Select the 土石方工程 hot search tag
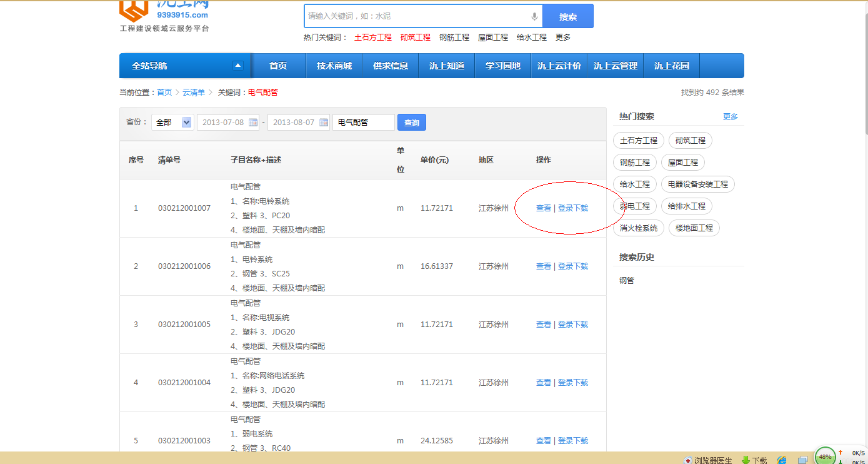The height and width of the screenshot is (464, 868). tap(638, 141)
